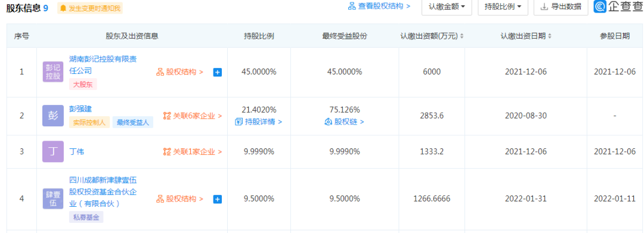644x233 pixels.
Task: Open 股权结构 link for 湖南彭记控股
Action: tap(180, 72)
